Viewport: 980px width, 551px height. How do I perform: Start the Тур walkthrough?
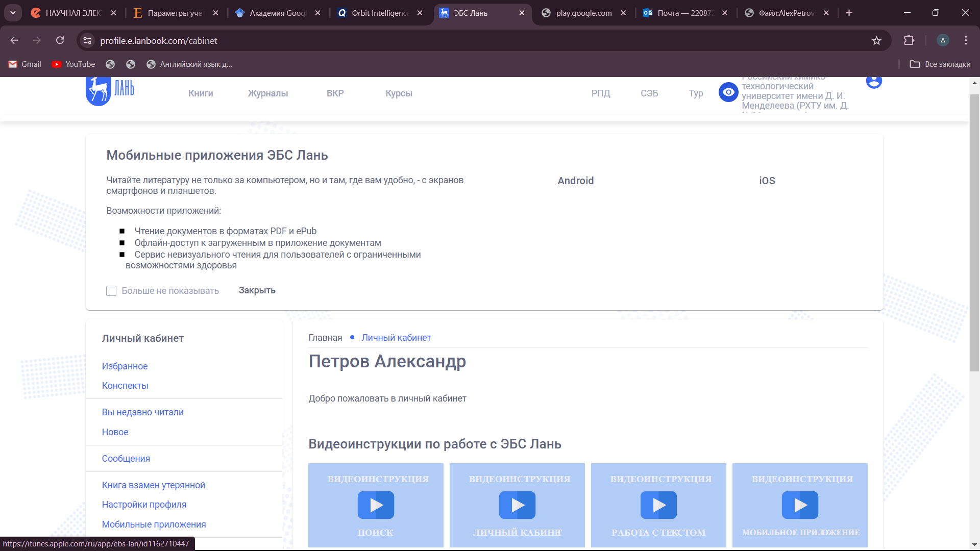696,93
